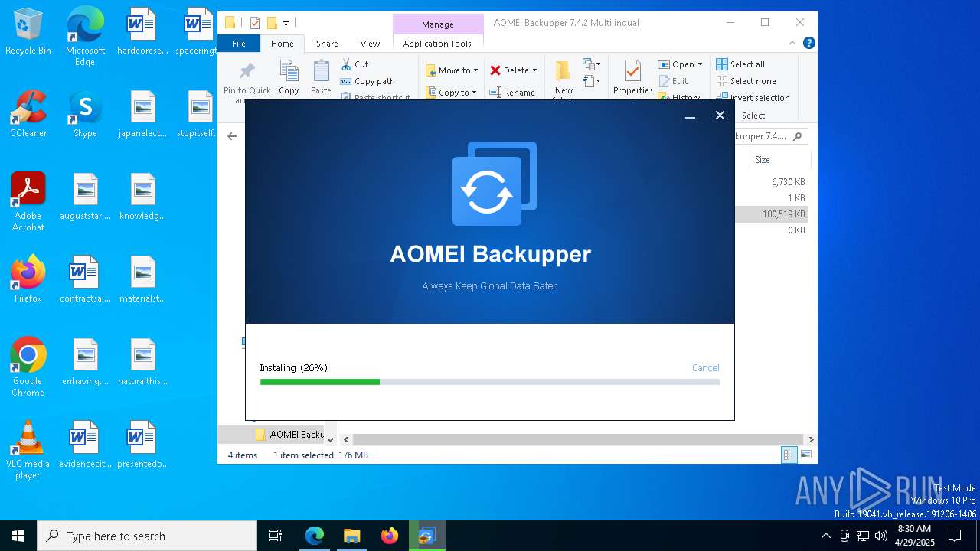The image size is (980, 551).
Task: Open Properties in Explorer ribbon
Action: (632, 79)
